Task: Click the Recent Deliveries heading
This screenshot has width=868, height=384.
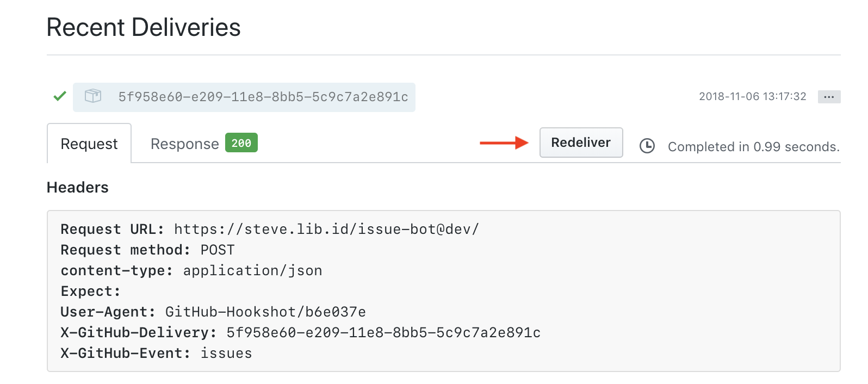Action: [x=144, y=28]
